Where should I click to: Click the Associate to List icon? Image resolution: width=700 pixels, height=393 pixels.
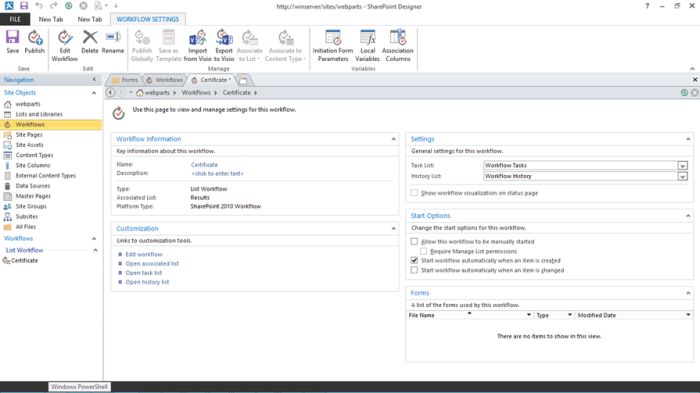250,46
